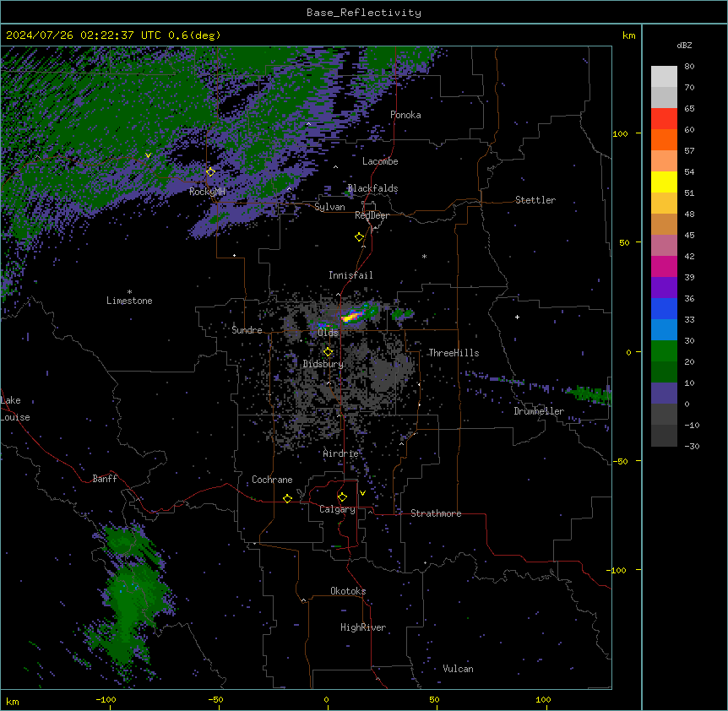Click the Vulcan label

coord(459,669)
